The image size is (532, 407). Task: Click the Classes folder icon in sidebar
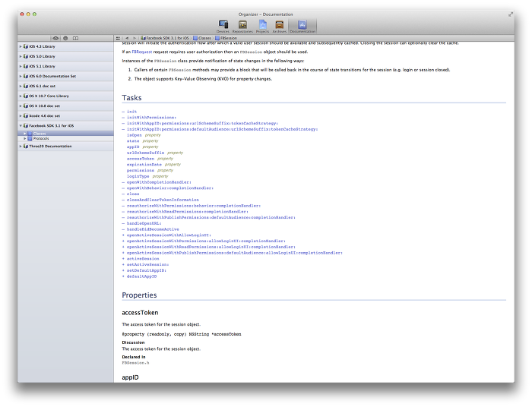30,134
